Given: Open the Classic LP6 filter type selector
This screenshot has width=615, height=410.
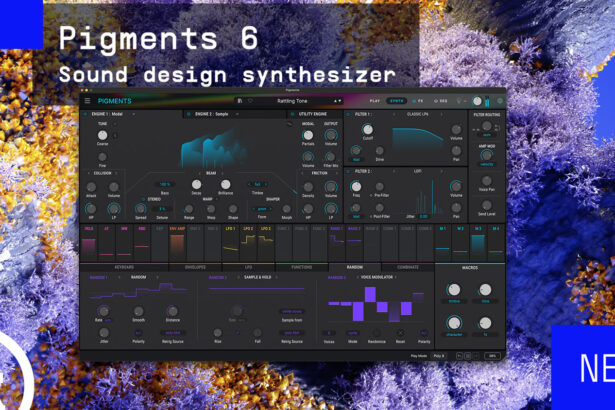Looking at the screenshot, I should pyautogui.click(x=418, y=114).
